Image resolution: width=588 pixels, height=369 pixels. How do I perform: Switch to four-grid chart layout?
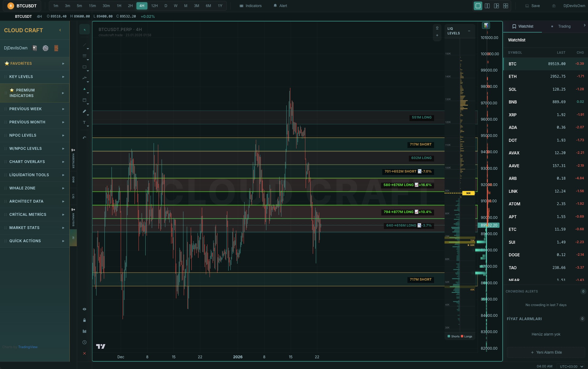click(x=506, y=6)
